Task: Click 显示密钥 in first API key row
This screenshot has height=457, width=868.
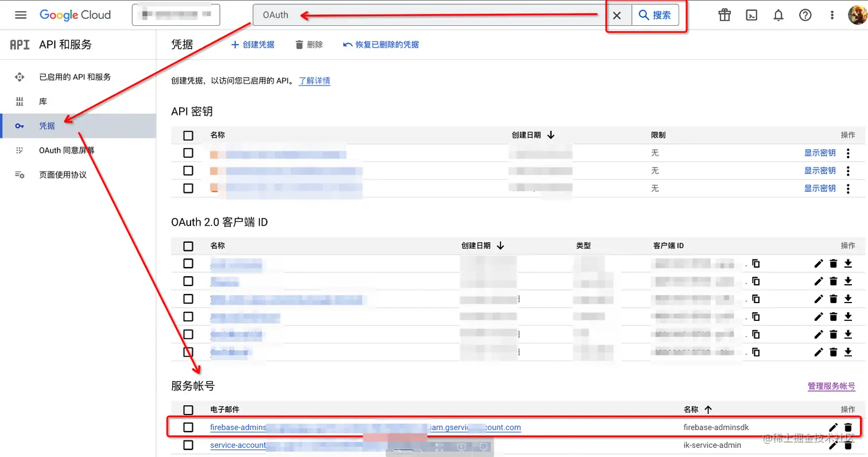Action: pyautogui.click(x=820, y=153)
